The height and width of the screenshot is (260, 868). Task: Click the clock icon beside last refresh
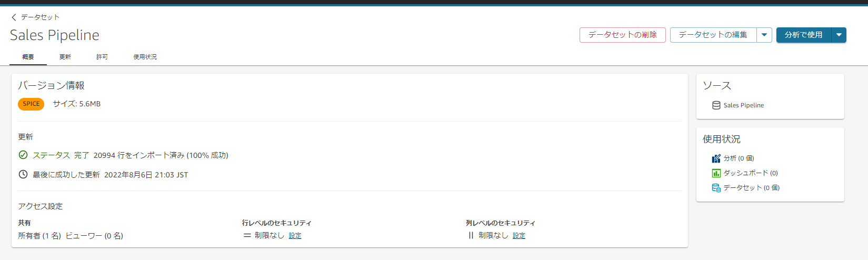(23, 174)
